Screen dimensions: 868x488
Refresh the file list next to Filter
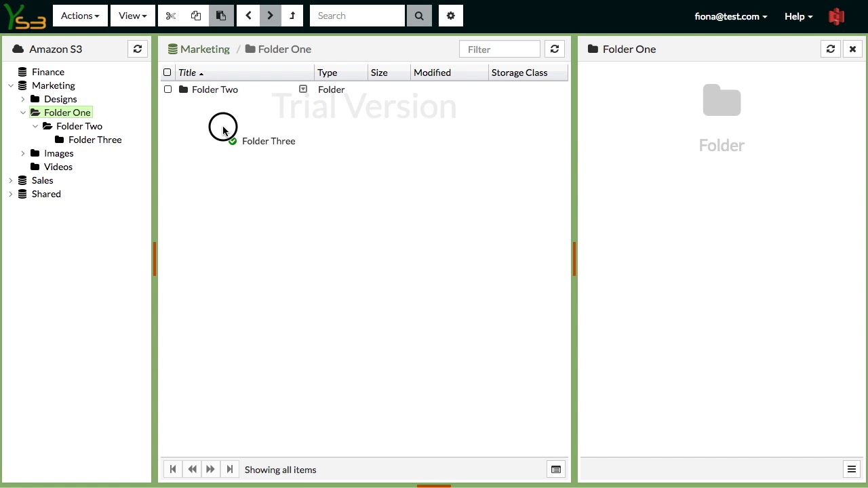[555, 49]
